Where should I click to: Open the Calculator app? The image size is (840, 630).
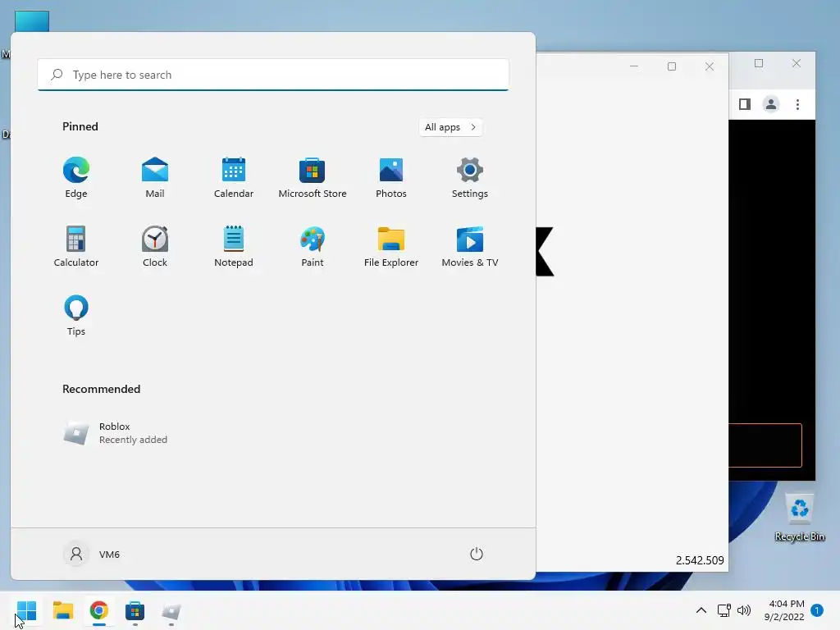(76, 246)
